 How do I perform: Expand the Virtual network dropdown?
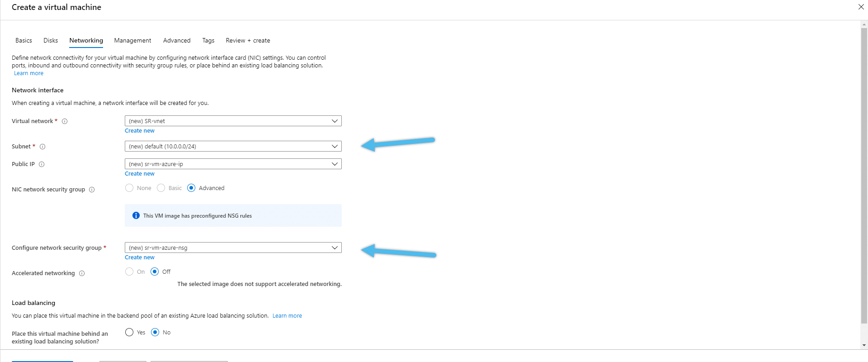tap(233, 121)
